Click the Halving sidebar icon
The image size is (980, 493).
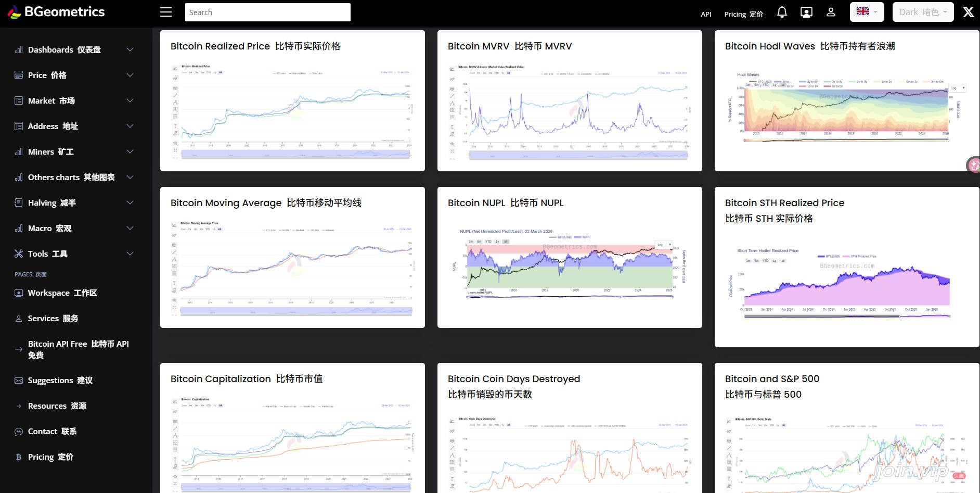coord(19,203)
